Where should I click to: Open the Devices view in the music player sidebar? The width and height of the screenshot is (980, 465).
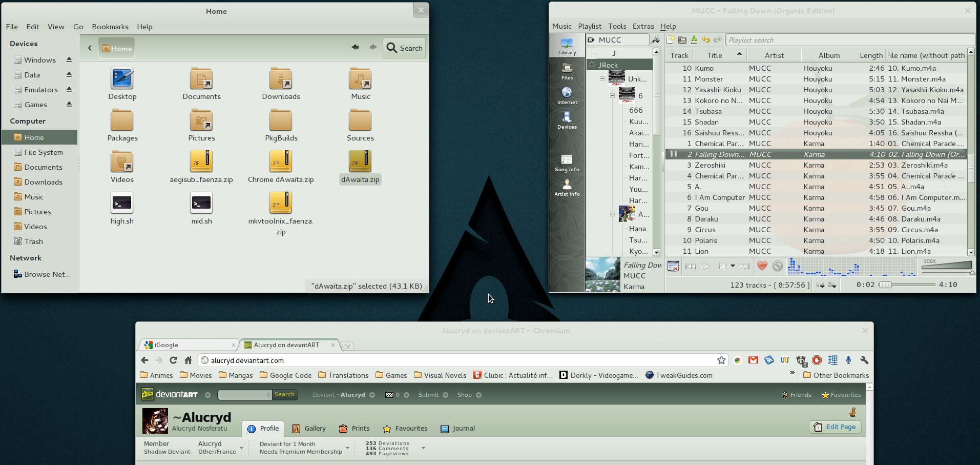coord(567,120)
